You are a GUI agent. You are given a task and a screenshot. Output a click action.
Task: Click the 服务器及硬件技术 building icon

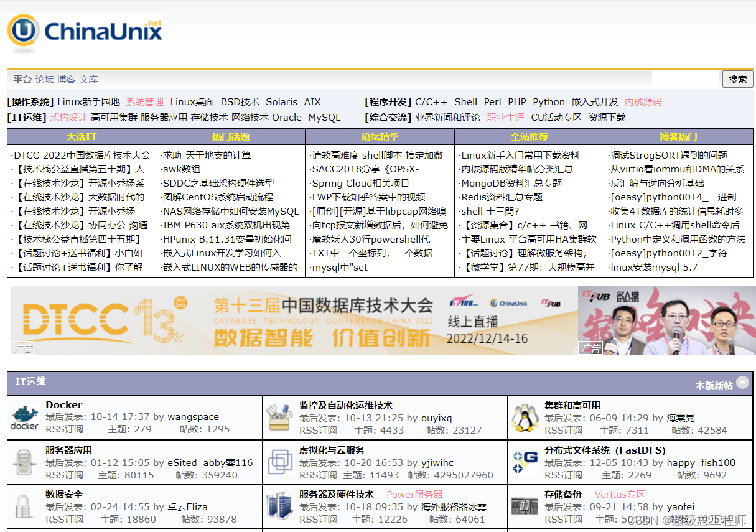[x=279, y=506]
